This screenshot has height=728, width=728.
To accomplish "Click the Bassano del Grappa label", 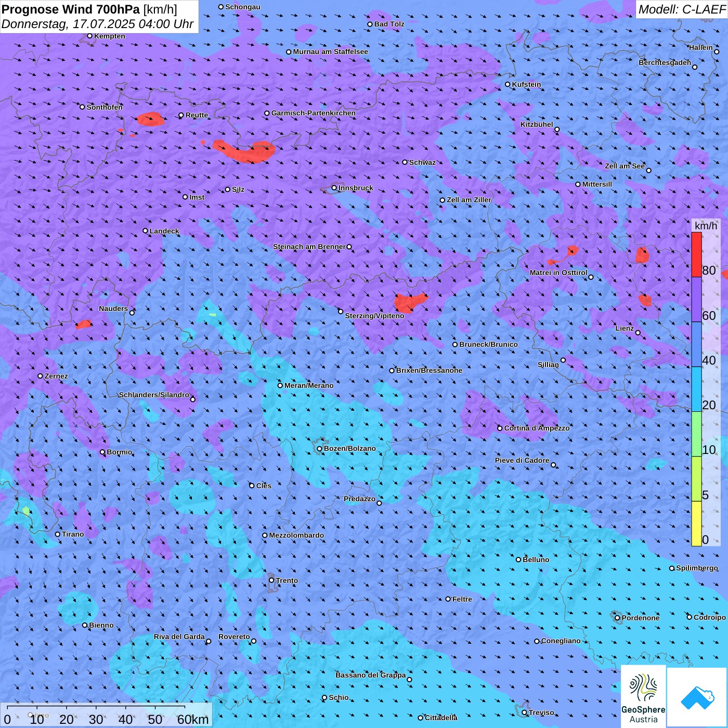I will click(x=370, y=675).
